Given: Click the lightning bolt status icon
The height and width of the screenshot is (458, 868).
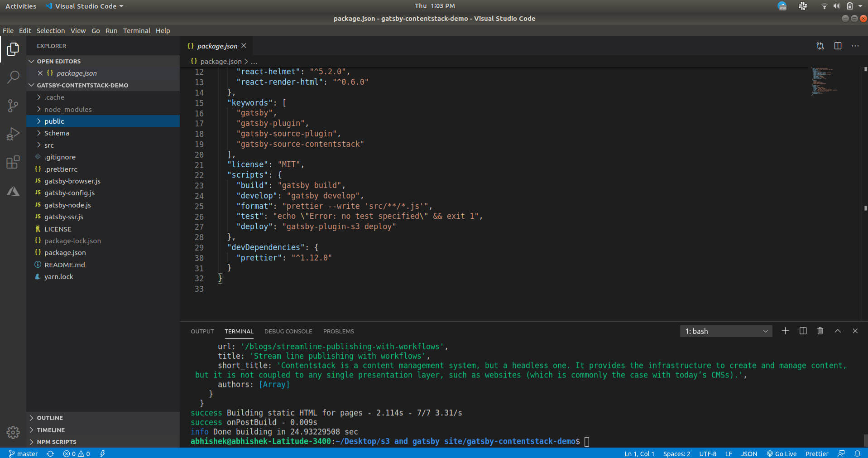Looking at the screenshot, I should [102, 453].
